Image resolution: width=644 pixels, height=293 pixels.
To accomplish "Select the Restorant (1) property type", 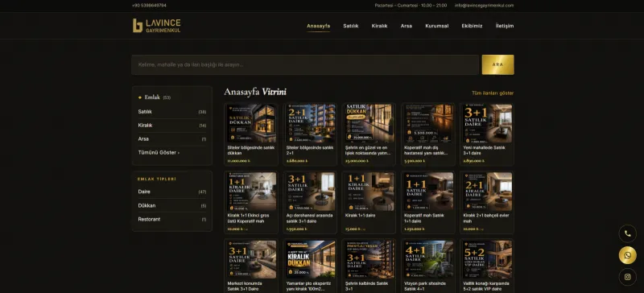I will [x=172, y=219].
